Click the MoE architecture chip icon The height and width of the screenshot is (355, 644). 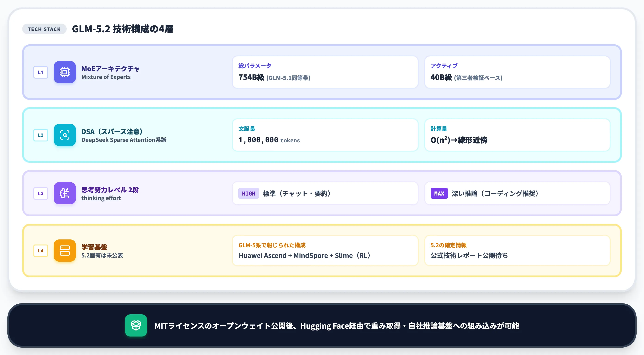tap(65, 72)
